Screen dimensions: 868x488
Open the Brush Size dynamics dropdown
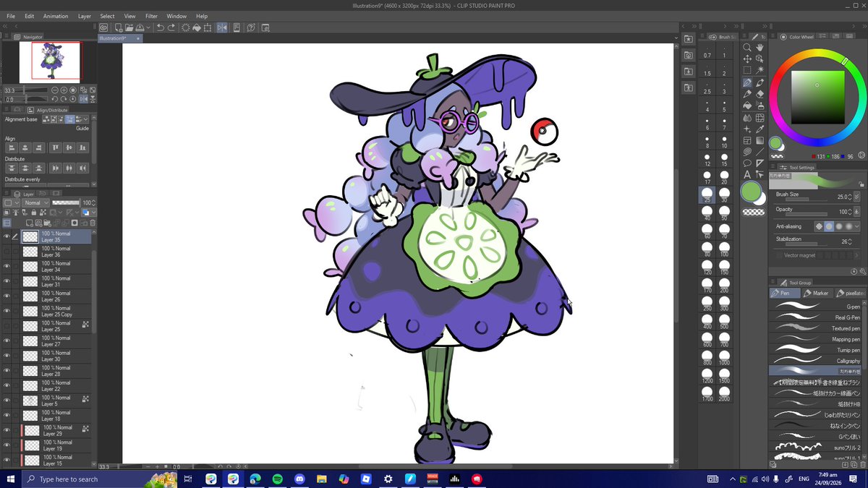point(857,196)
